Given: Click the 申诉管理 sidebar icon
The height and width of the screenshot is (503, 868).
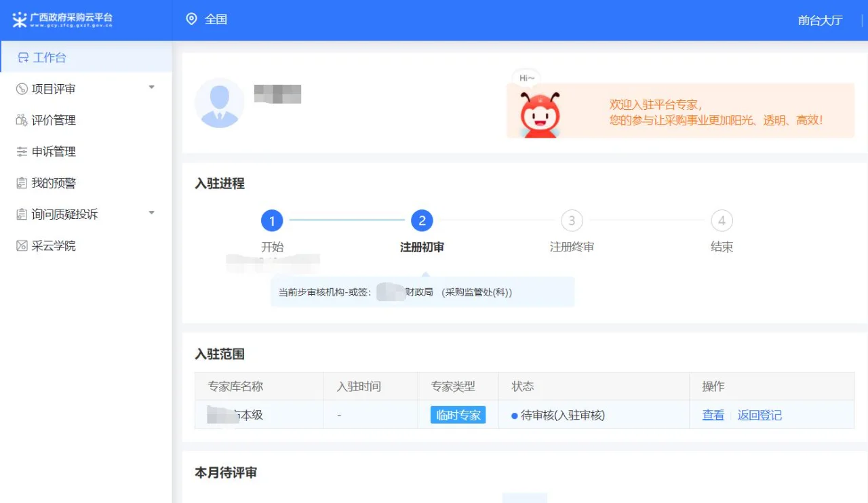Looking at the screenshot, I should [x=22, y=151].
